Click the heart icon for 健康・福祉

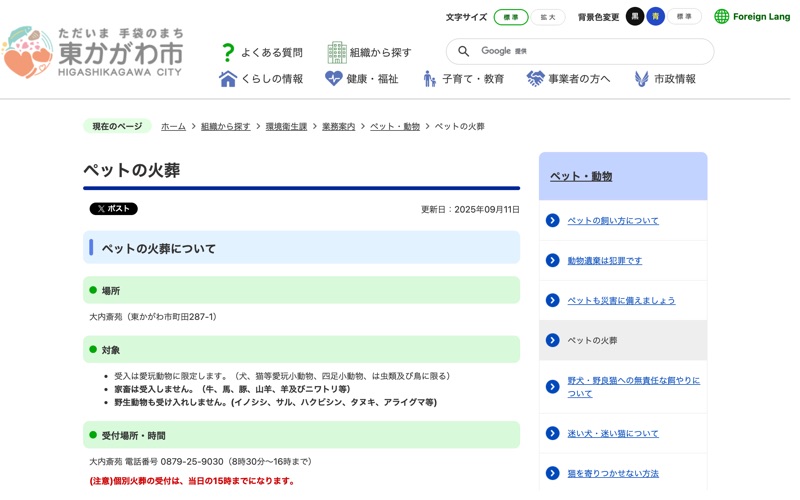[x=333, y=79]
